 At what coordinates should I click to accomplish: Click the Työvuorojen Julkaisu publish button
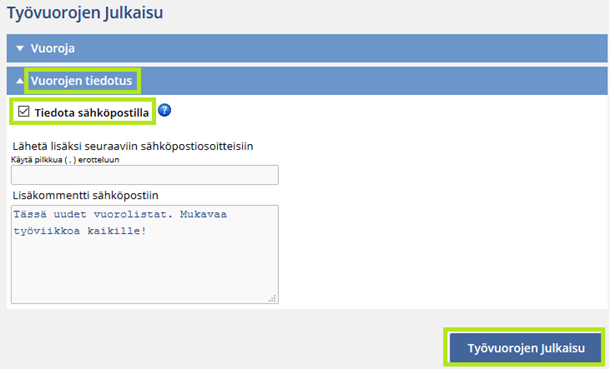pyautogui.click(x=525, y=348)
